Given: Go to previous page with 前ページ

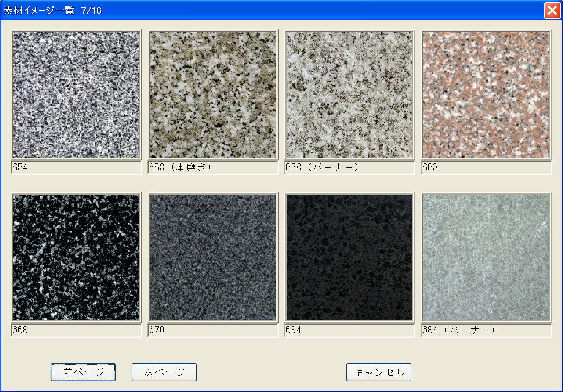Looking at the screenshot, I should [83, 372].
